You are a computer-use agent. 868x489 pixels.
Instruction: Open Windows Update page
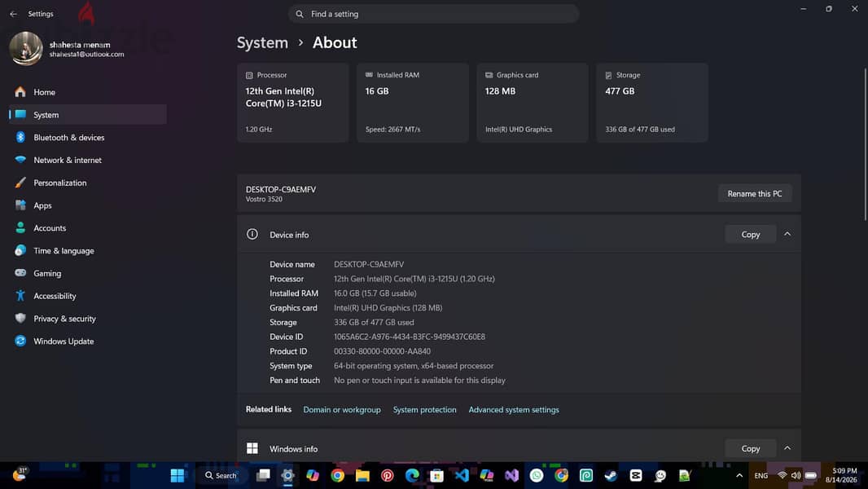pyautogui.click(x=87, y=341)
